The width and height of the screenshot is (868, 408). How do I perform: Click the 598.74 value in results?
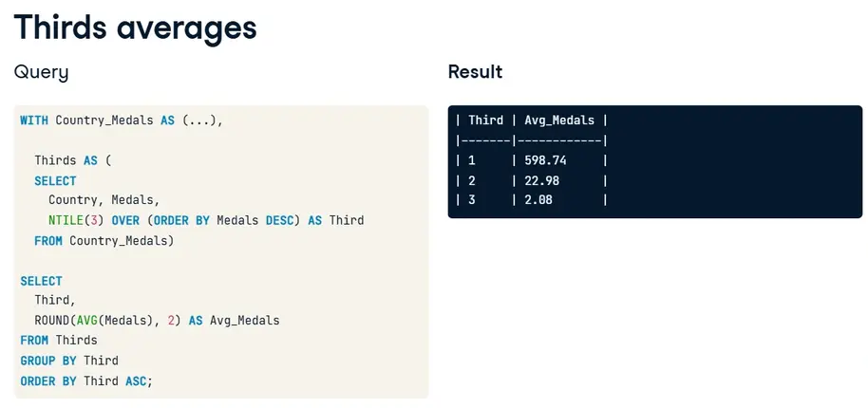coord(545,160)
